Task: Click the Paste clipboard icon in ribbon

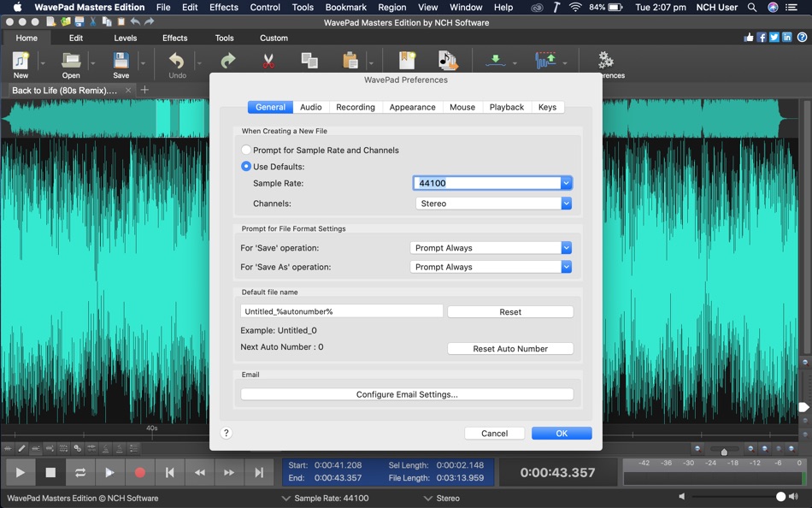Action: click(x=350, y=61)
